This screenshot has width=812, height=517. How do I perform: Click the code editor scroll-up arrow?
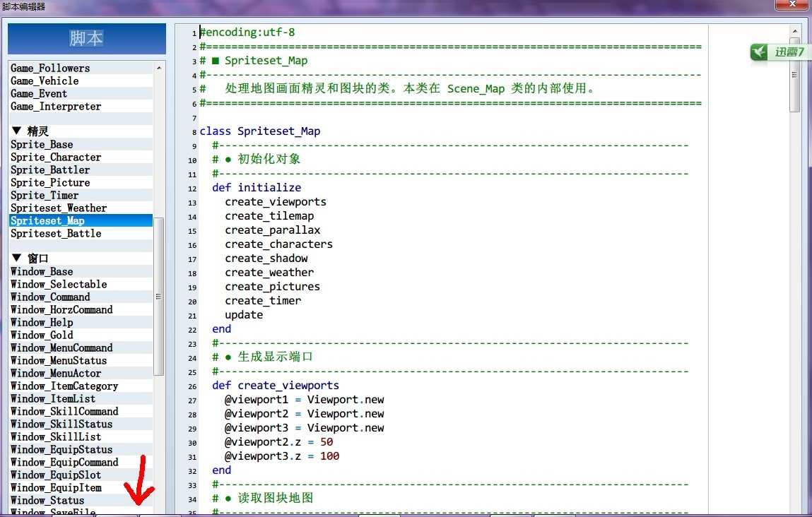coord(795,32)
